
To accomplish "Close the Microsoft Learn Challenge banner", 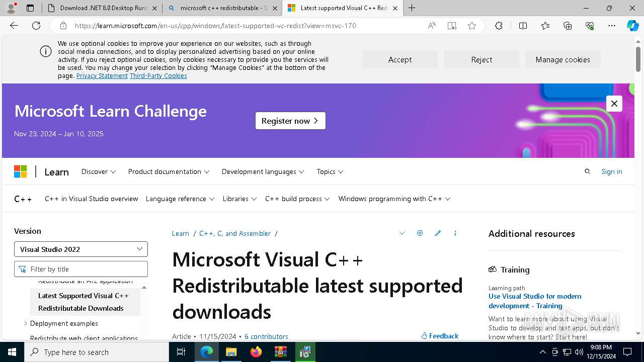I will coord(614,104).
